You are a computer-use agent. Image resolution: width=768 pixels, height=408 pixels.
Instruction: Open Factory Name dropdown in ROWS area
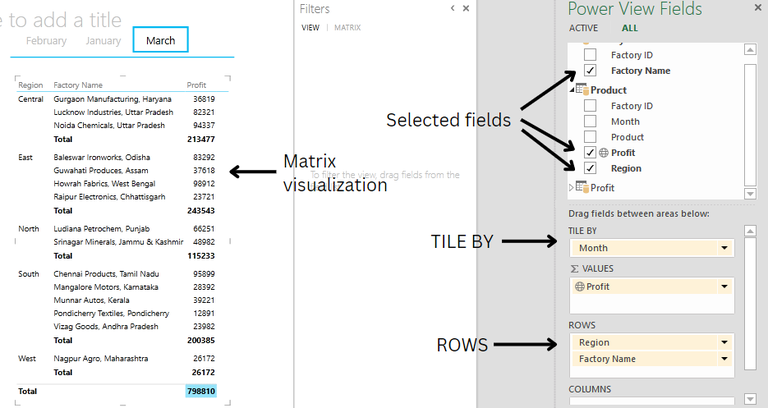click(x=724, y=359)
